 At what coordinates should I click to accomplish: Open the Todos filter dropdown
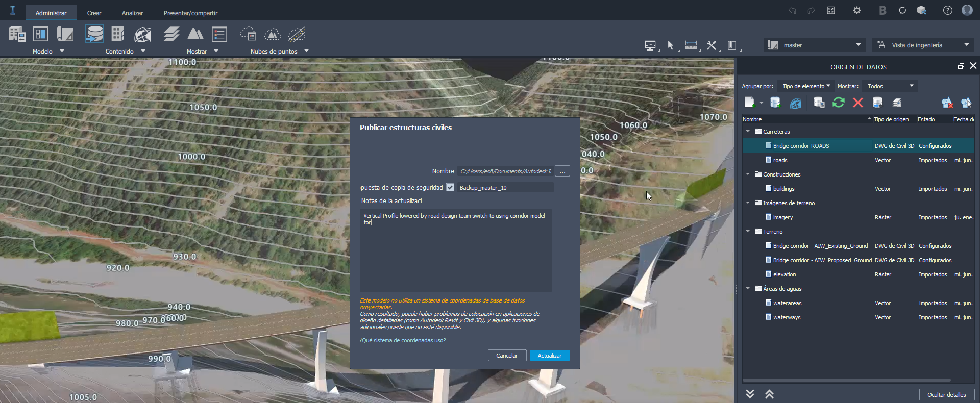point(890,86)
